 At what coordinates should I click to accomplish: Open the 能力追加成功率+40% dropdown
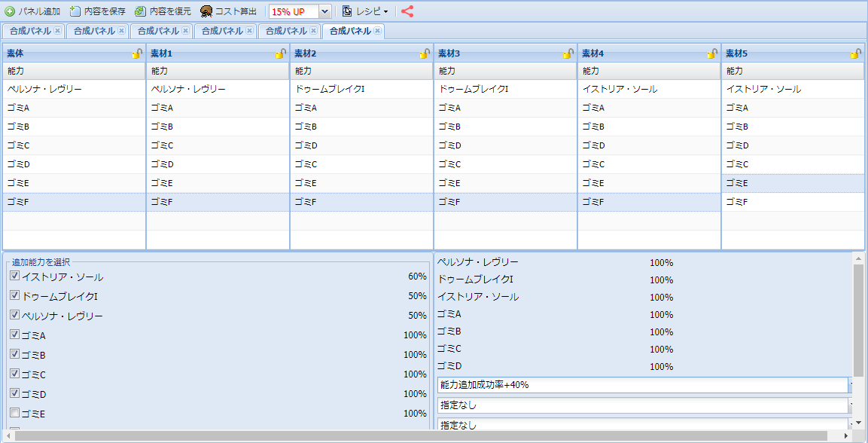tap(850, 385)
